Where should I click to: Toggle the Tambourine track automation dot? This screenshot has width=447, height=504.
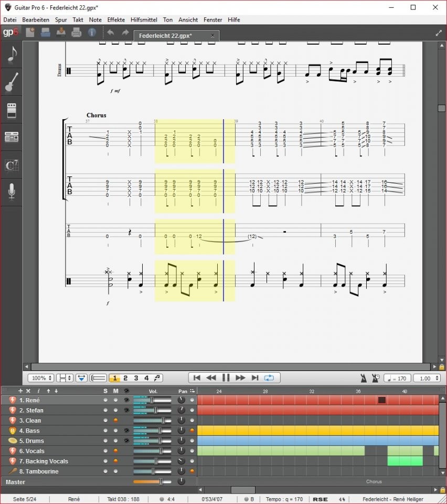[x=192, y=471]
